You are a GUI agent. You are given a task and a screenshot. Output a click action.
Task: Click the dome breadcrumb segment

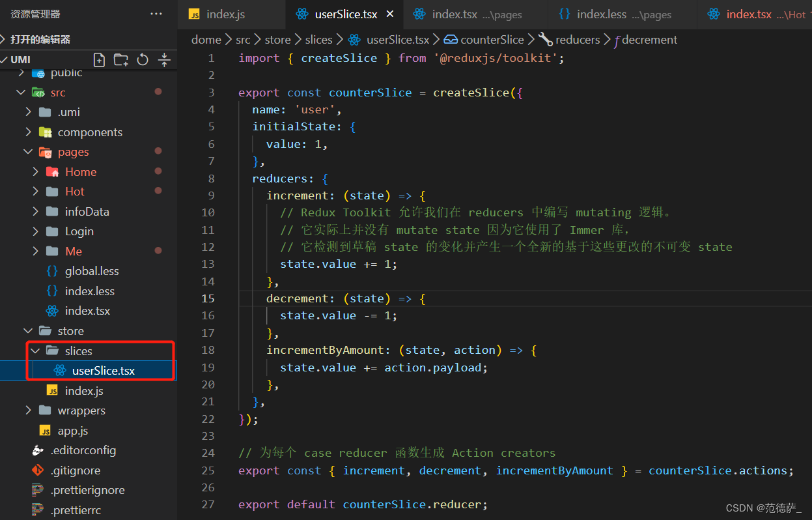206,40
